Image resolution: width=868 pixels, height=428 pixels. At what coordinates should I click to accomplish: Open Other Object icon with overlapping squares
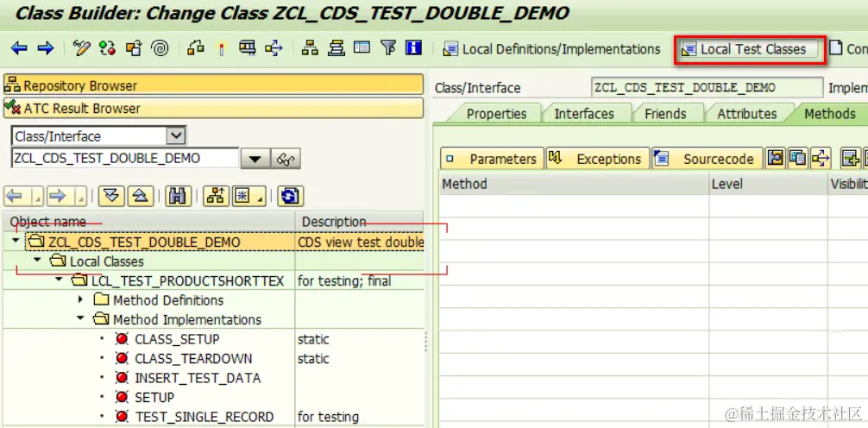(134, 48)
